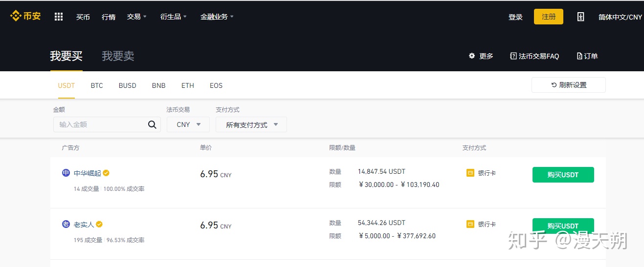
Task: Select the USDT coin tab
Action: [67, 85]
